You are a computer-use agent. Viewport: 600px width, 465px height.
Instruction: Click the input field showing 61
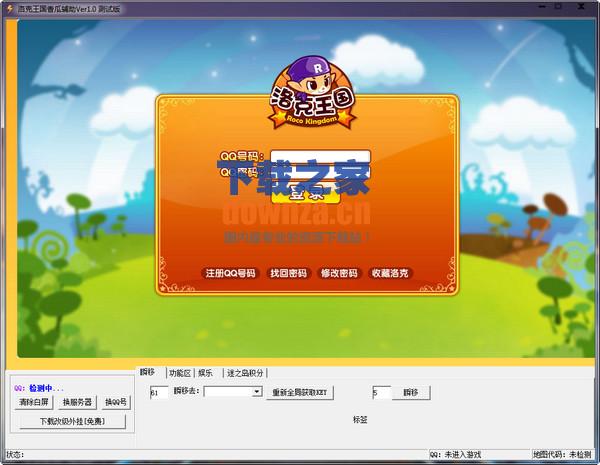pyautogui.click(x=159, y=393)
